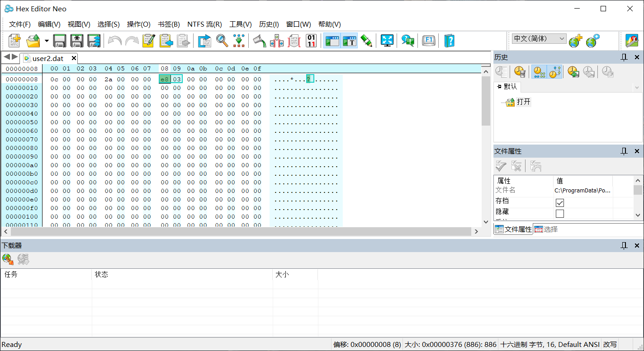Check the 隐藏 attribute checkbox
The image size is (644, 351).
tap(560, 214)
